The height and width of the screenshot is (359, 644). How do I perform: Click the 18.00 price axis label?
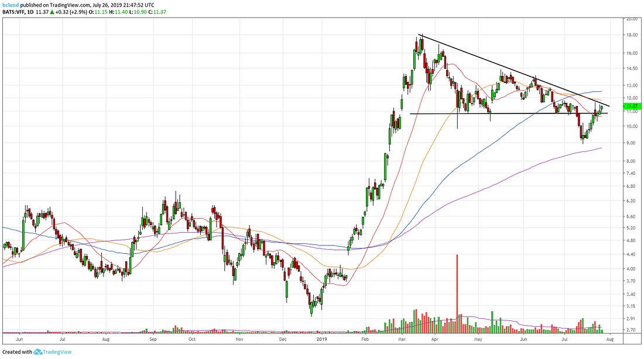[630, 35]
